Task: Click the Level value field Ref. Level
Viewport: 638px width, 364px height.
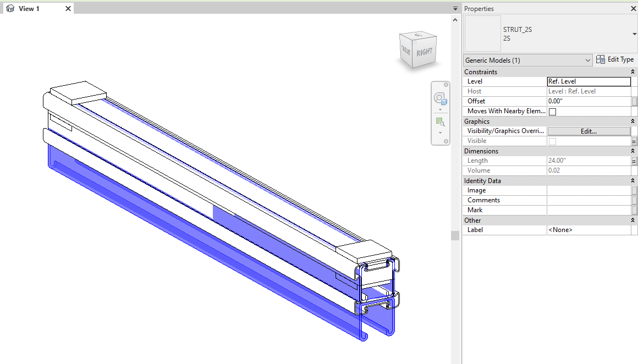Action: pos(588,81)
